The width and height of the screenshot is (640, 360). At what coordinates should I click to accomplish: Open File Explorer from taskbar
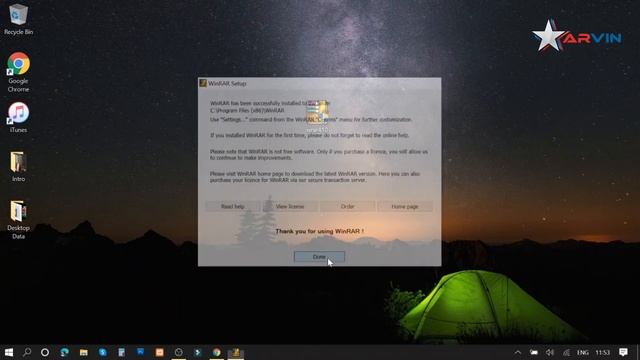tap(84, 352)
